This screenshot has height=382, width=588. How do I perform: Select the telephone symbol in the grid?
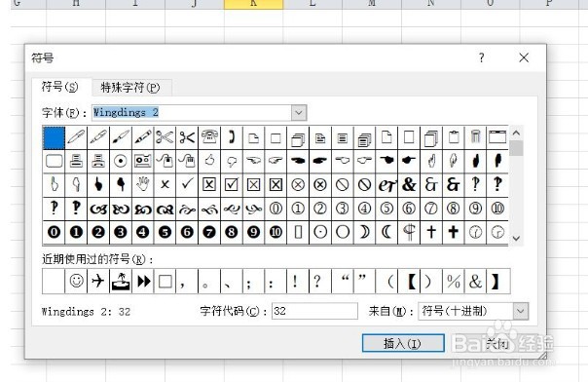pyautogui.click(x=209, y=137)
